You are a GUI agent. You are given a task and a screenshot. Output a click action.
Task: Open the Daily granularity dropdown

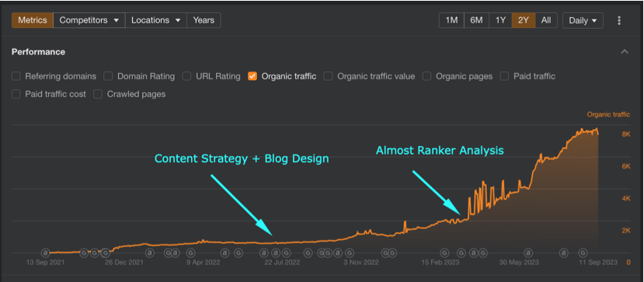583,20
